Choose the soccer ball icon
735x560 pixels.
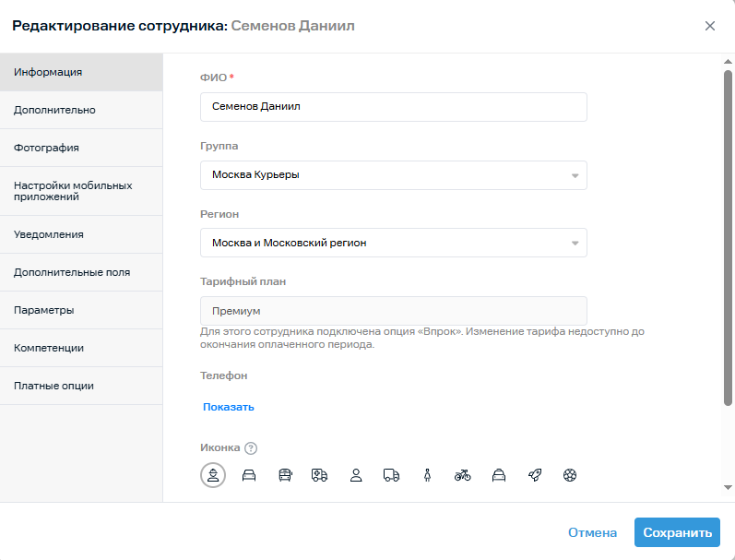pyautogui.click(x=570, y=475)
